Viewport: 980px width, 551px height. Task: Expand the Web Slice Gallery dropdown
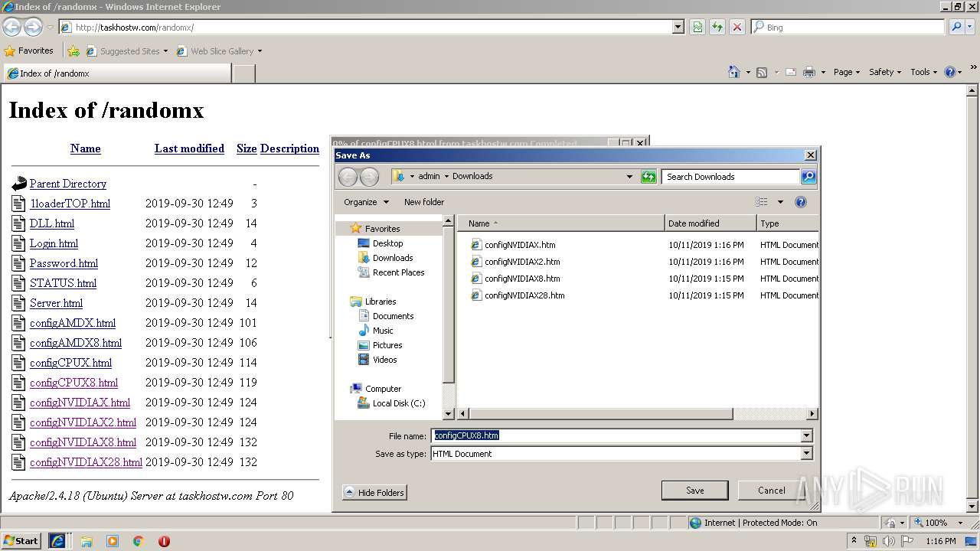point(260,51)
